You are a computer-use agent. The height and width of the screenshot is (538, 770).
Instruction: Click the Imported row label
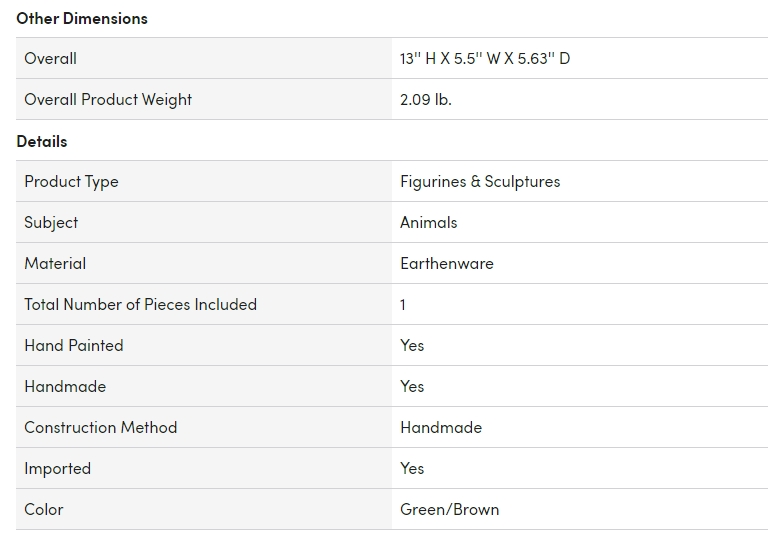[x=57, y=468]
